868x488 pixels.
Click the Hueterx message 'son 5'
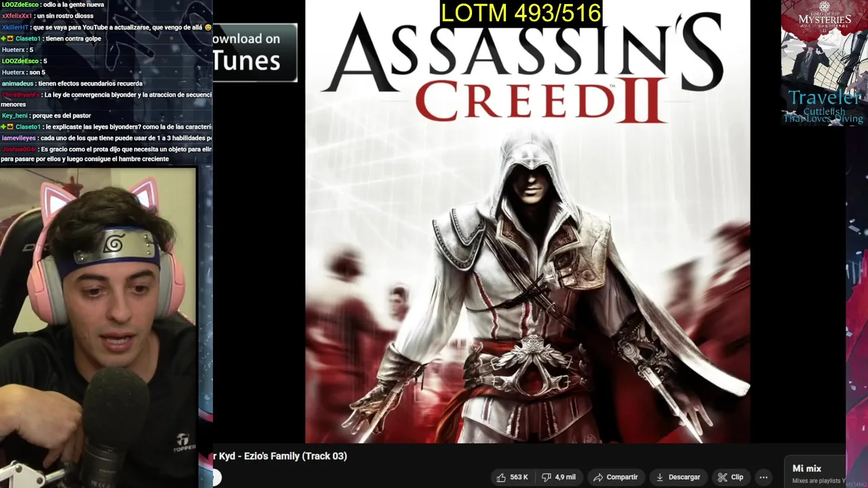[x=37, y=73]
